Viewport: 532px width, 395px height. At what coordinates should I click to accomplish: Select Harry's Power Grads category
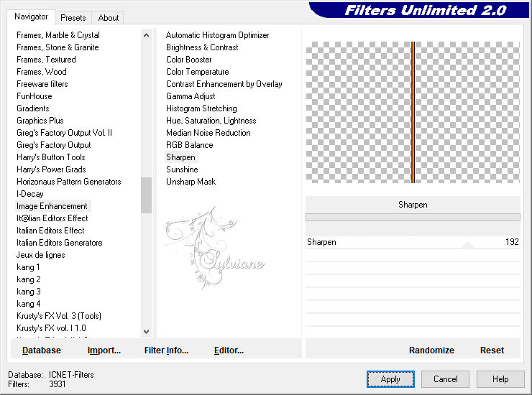tap(51, 169)
